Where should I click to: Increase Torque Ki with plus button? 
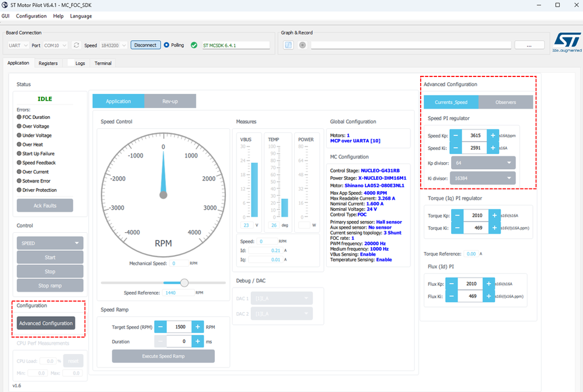pyautogui.click(x=494, y=228)
